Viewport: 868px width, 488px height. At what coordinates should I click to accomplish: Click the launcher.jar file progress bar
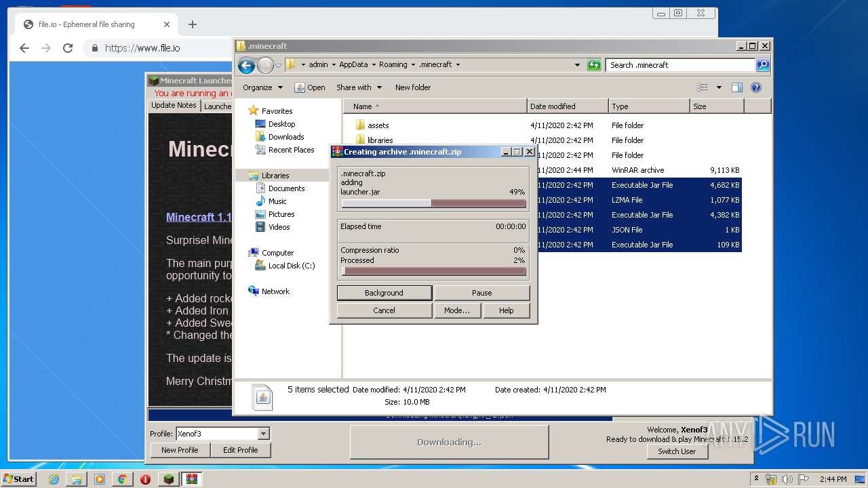[x=433, y=203]
